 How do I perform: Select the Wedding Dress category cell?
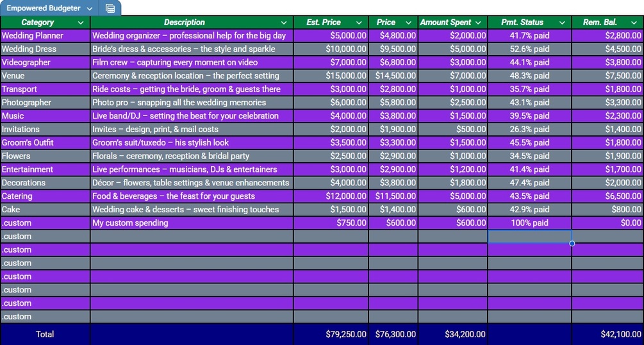(x=45, y=49)
